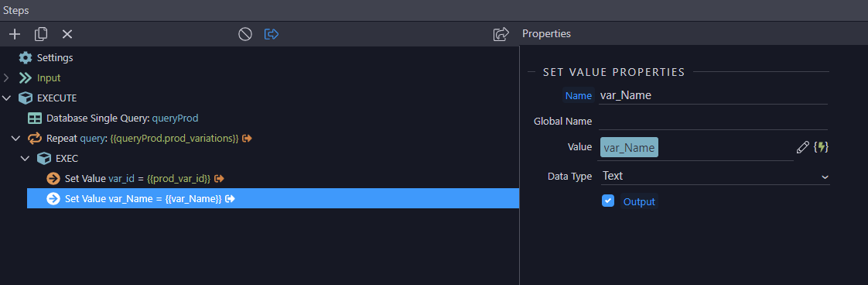Click the plus icon to add step
This screenshot has height=285, width=868.
pos(15,34)
